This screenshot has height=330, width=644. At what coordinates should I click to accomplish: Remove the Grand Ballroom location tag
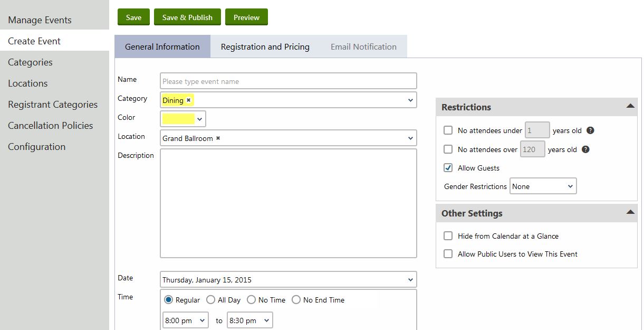click(x=218, y=138)
